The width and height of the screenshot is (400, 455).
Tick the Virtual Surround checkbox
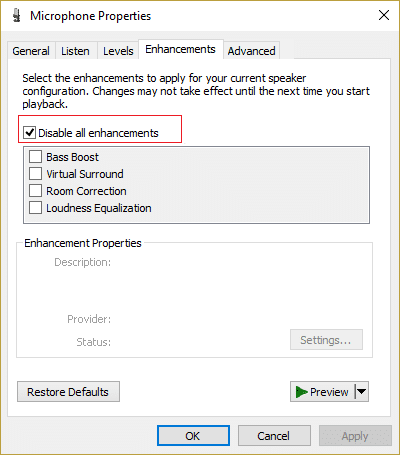[x=35, y=173]
